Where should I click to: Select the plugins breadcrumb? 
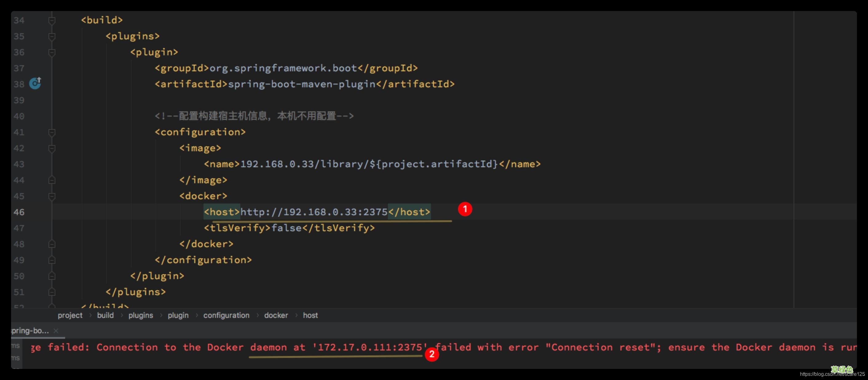140,315
